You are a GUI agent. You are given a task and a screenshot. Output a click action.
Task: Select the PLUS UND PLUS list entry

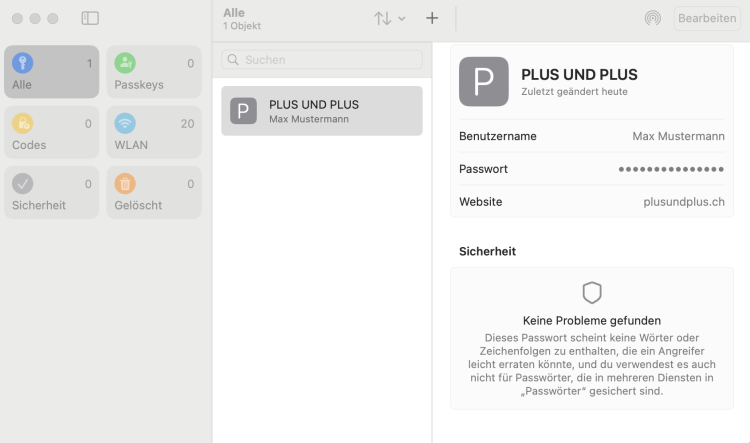coord(322,111)
